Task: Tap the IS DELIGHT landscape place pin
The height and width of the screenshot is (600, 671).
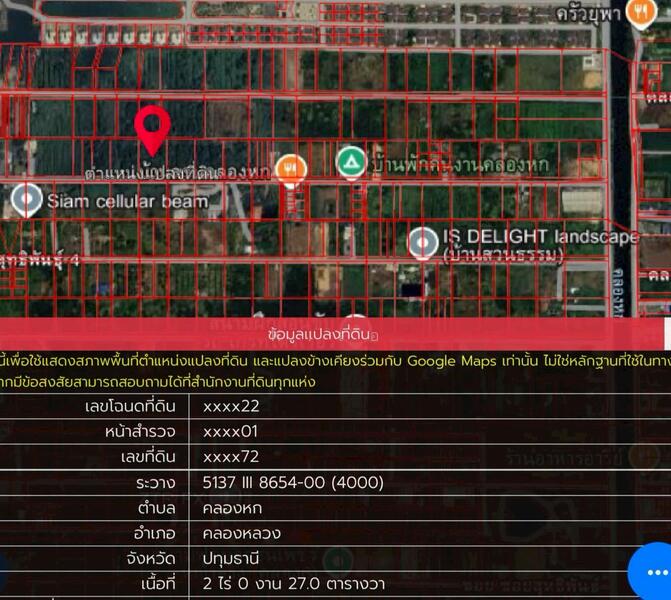Action: pos(422,241)
